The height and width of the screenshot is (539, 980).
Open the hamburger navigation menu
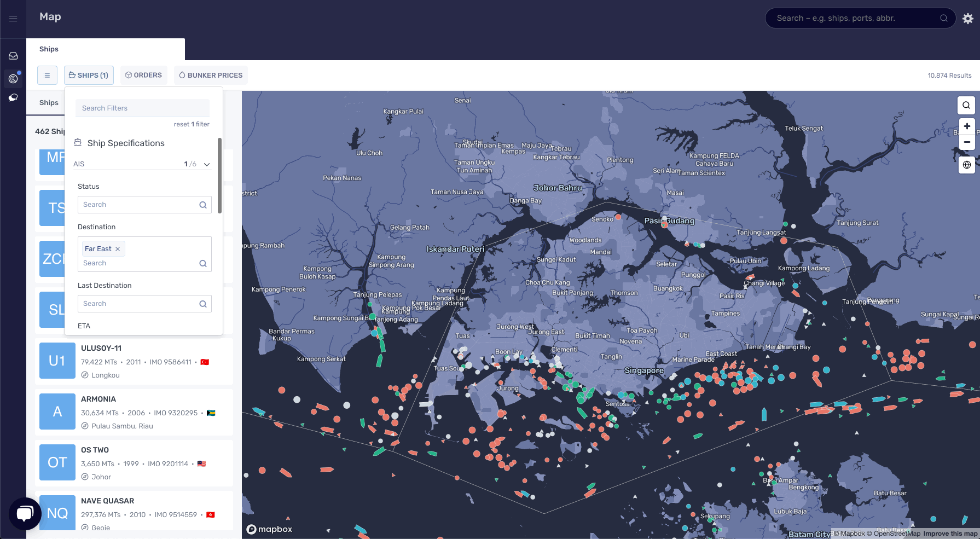(13, 19)
